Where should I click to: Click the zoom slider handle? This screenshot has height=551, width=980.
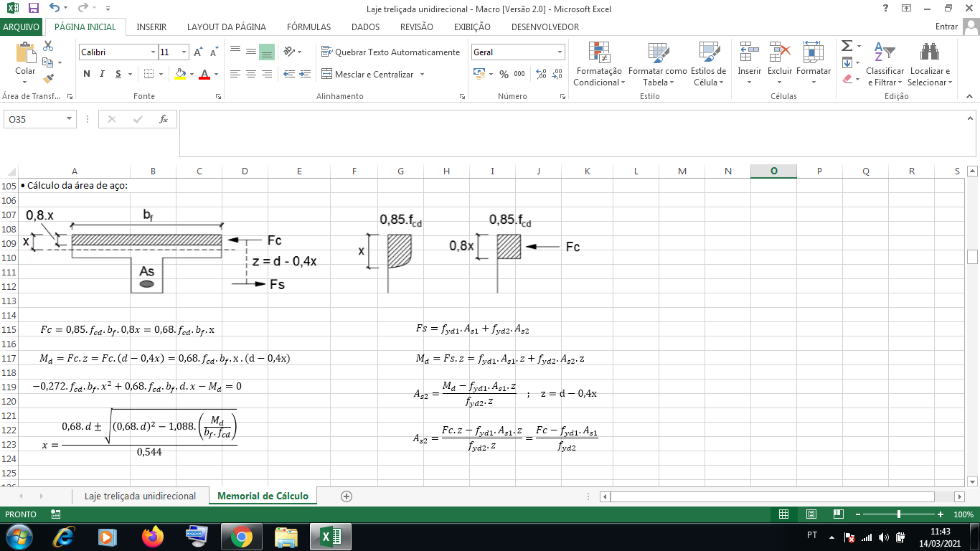point(898,514)
